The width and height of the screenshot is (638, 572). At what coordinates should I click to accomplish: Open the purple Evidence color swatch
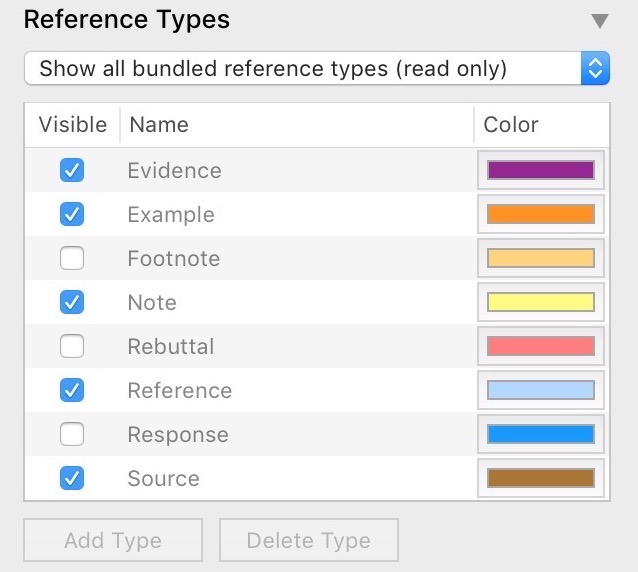click(541, 170)
